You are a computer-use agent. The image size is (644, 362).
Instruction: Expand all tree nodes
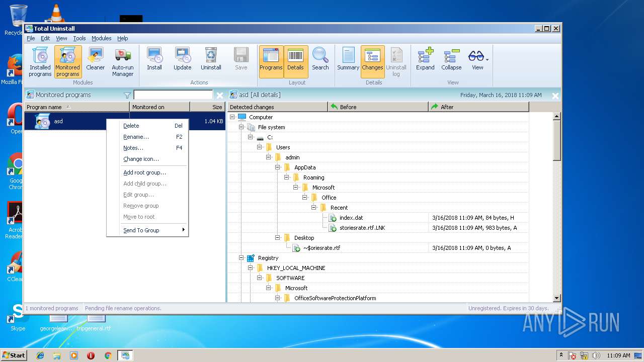click(425, 59)
